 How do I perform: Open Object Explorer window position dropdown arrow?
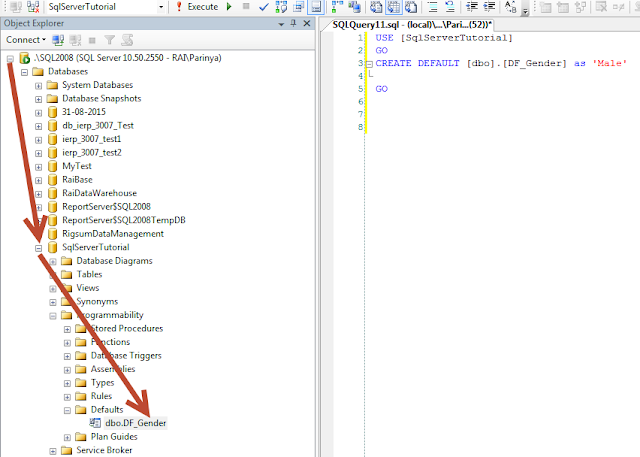pos(281,24)
